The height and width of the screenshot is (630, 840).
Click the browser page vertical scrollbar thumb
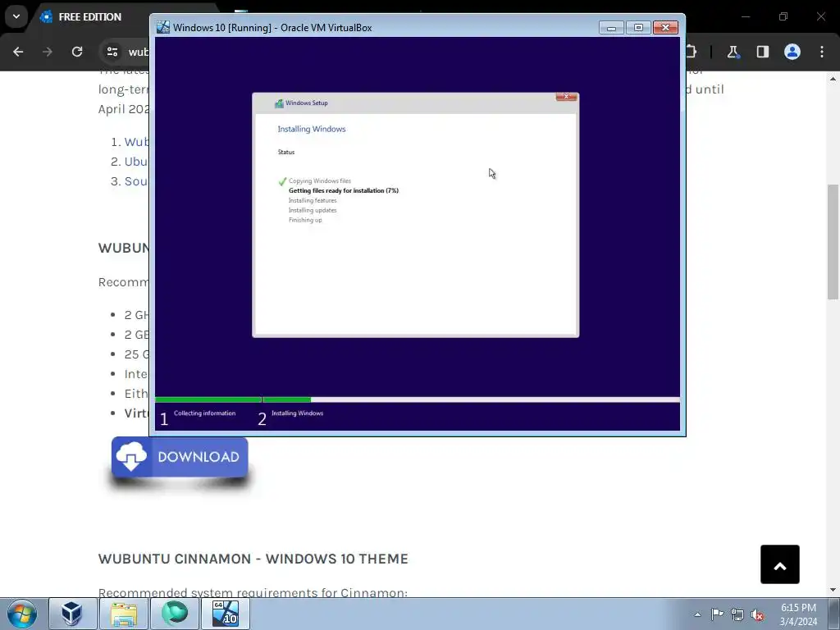tap(833, 242)
